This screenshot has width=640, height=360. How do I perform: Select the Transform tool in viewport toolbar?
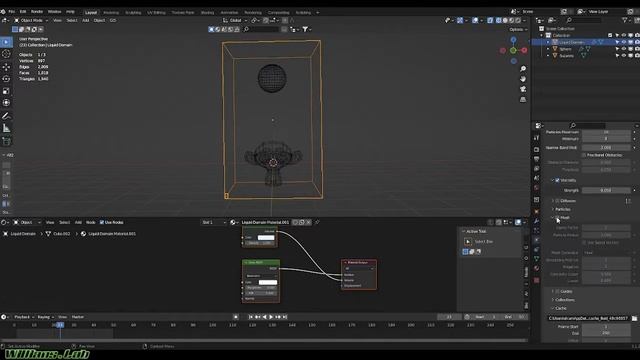[x=6, y=102]
